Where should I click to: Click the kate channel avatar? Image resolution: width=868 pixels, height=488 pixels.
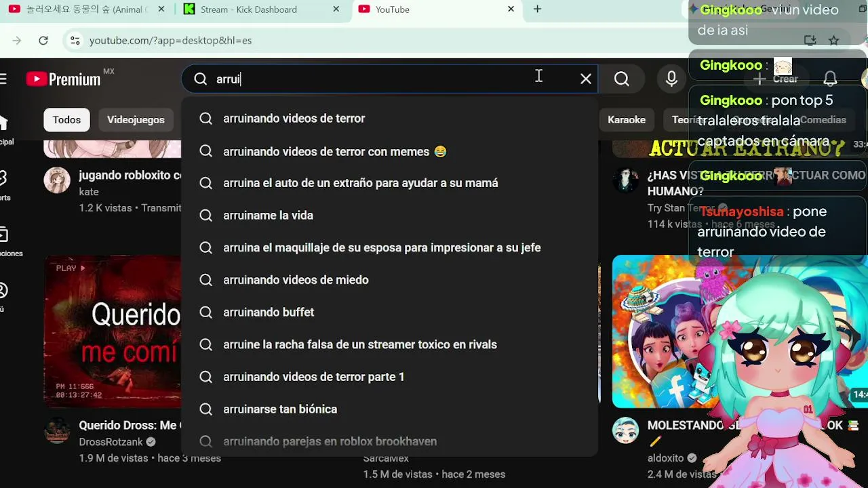pos(57,180)
